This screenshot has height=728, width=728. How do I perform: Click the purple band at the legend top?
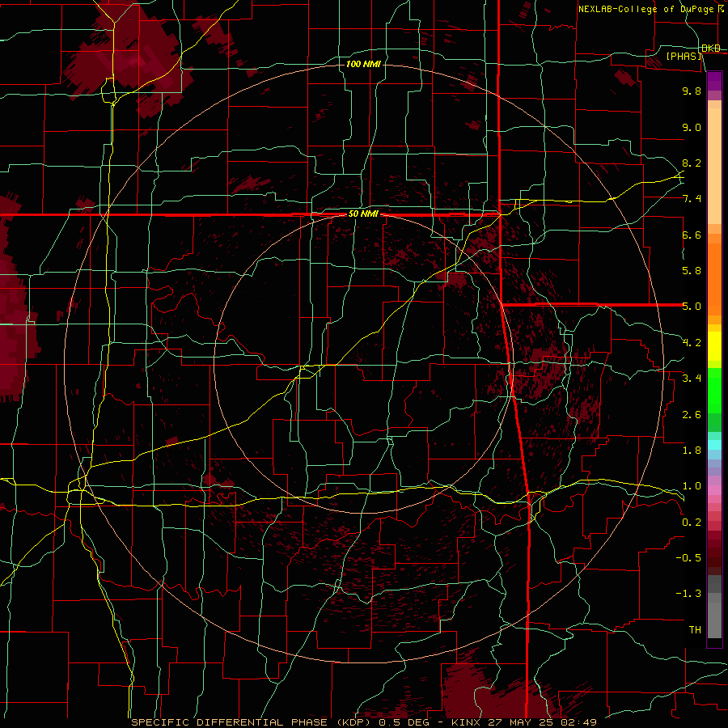point(714,81)
